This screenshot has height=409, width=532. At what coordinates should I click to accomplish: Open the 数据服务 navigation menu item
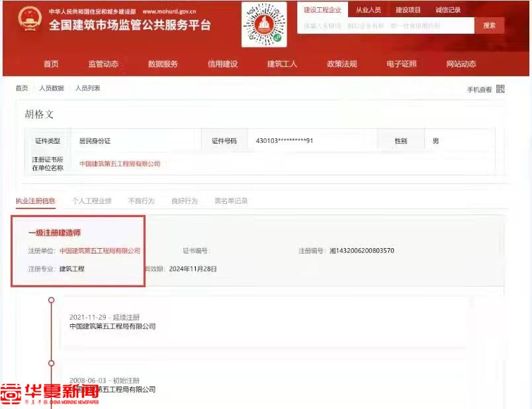coord(163,64)
